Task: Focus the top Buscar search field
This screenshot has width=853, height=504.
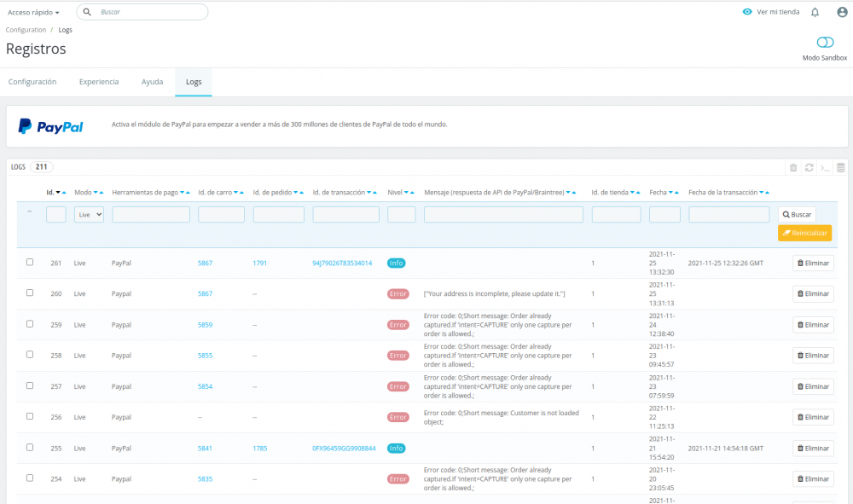Action: click(142, 12)
